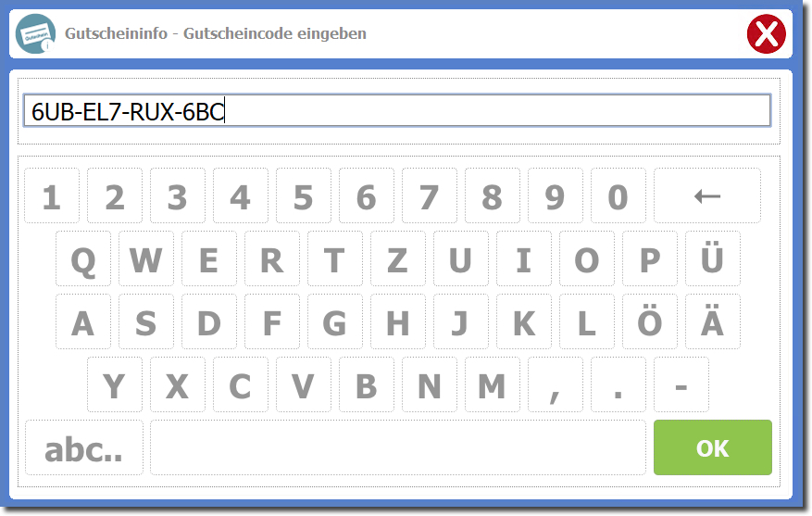Image resolution: width=812 pixels, height=516 pixels.
Task: Tap the letter X key
Action: click(x=177, y=384)
